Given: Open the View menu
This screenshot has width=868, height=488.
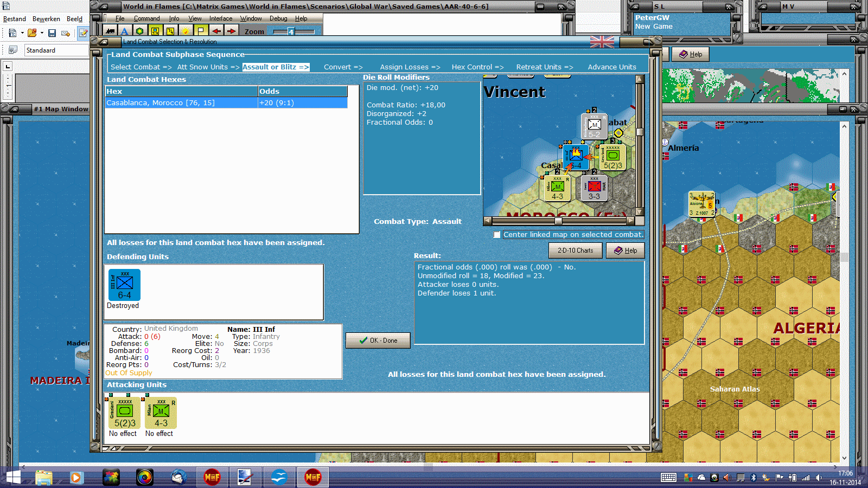Looking at the screenshot, I should click(195, 18).
